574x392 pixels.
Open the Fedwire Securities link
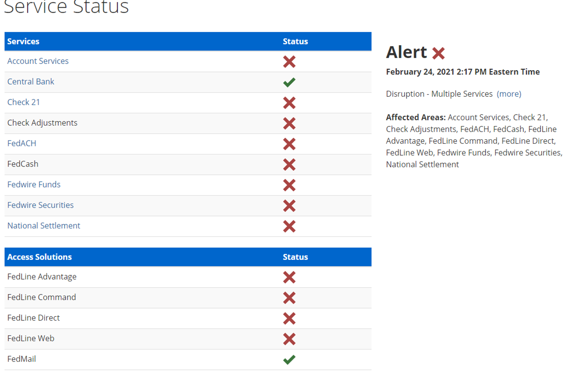pos(40,205)
